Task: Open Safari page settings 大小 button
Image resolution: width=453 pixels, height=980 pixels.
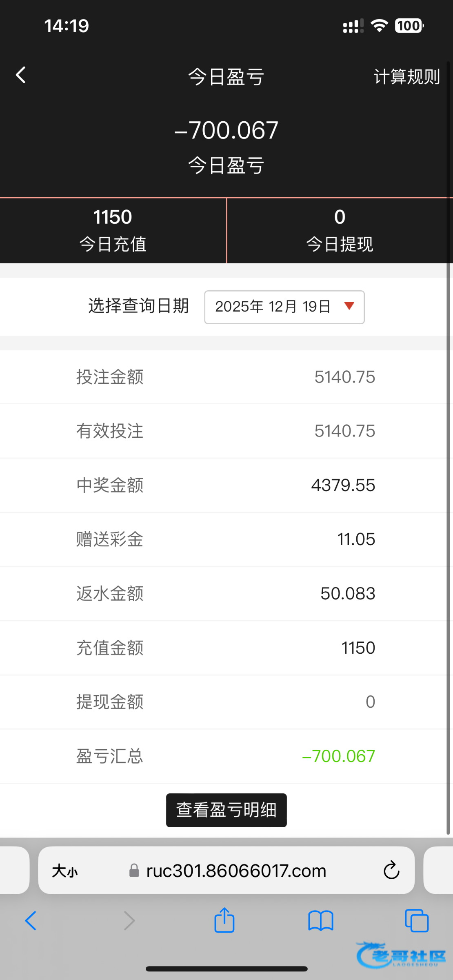Action: (64, 871)
